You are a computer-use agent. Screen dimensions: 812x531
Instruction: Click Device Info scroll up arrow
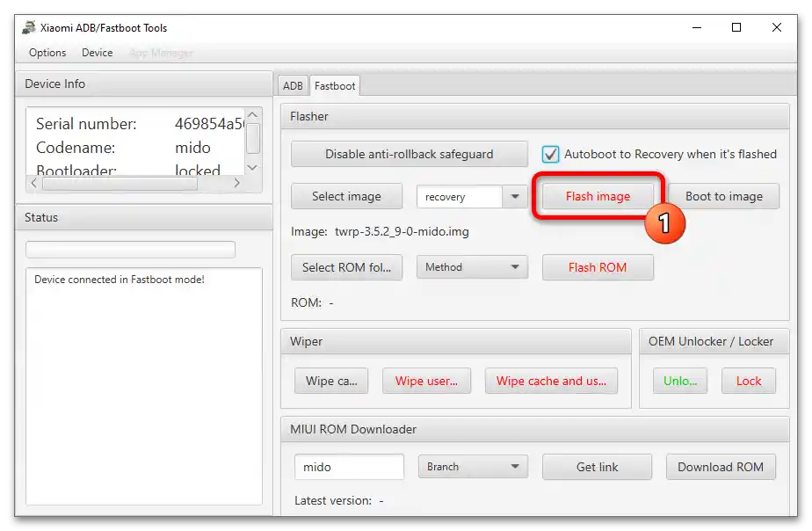(253, 114)
